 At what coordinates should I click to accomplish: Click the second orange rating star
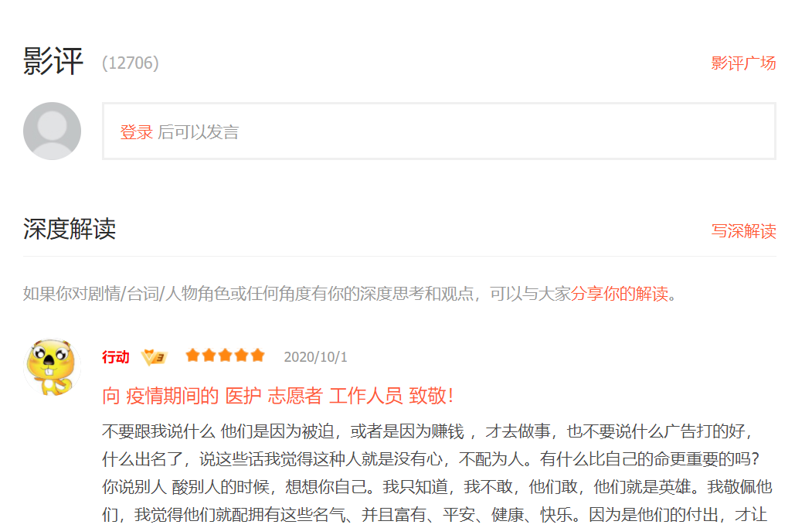(x=209, y=356)
